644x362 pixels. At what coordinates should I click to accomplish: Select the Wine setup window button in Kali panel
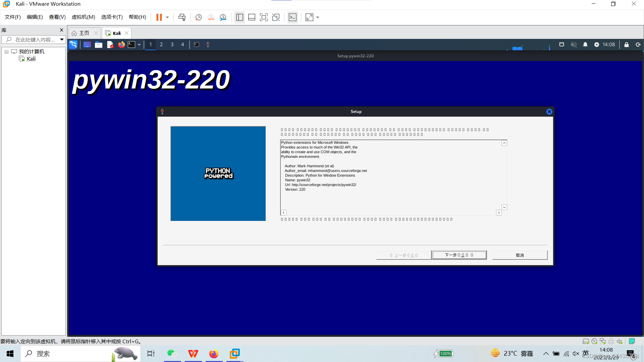(x=208, y=45)
